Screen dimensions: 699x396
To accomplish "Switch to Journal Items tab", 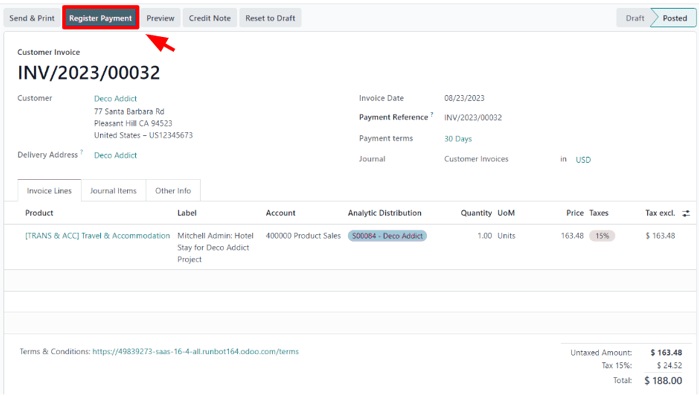I will pyautogui.click(x=113, y=191).
